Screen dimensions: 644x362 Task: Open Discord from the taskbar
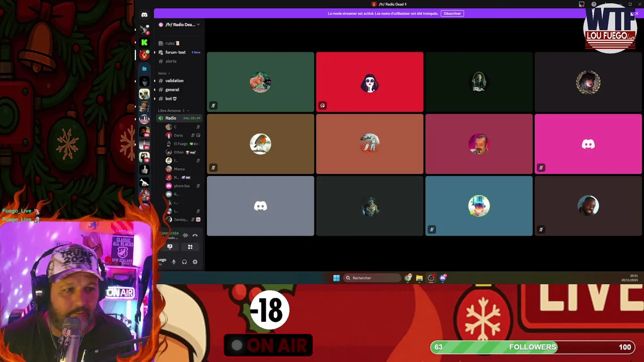[x=443, y=278]
